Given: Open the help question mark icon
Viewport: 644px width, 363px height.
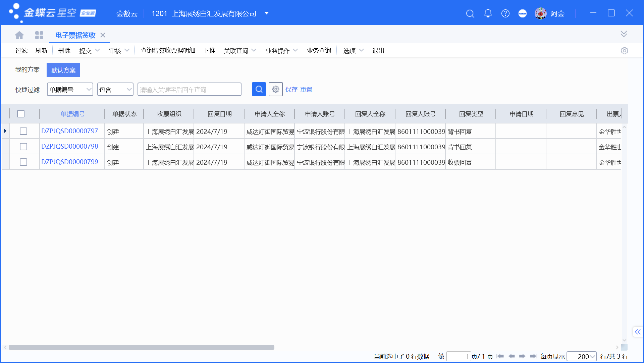Looking at the screenshot, I should click(x=505, y=13).
